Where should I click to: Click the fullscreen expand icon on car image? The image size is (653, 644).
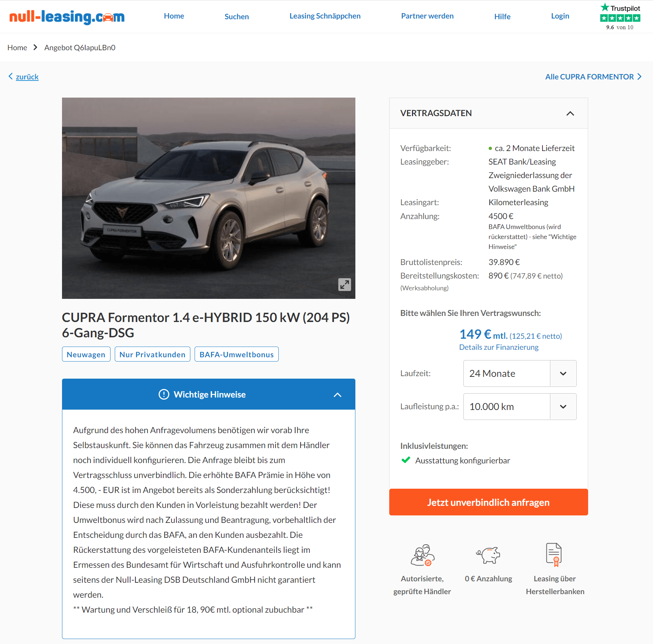344,284
